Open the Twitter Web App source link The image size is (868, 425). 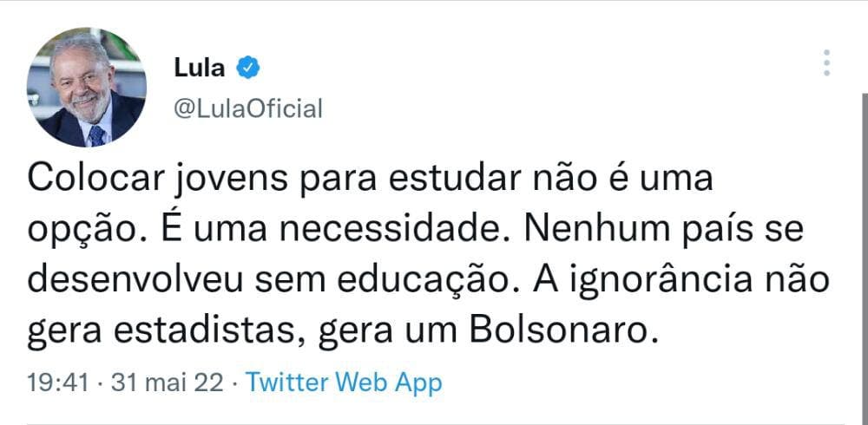point(344,382)
